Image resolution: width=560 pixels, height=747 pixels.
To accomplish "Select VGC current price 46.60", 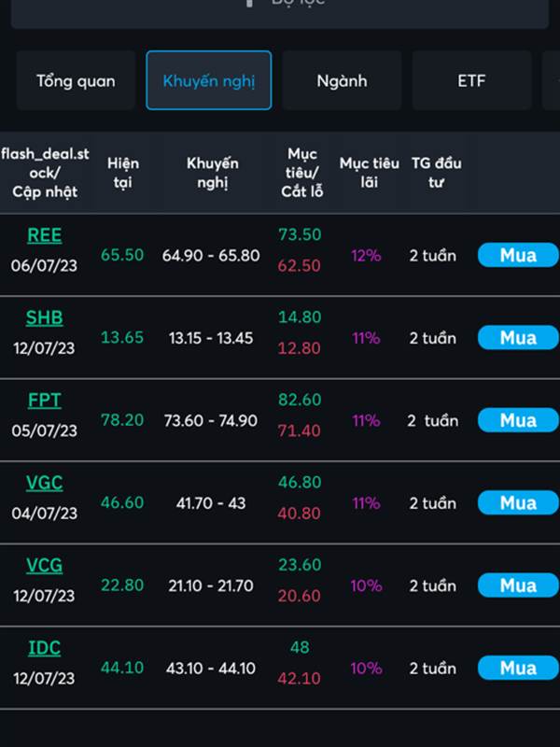I will tap(122, 502).
